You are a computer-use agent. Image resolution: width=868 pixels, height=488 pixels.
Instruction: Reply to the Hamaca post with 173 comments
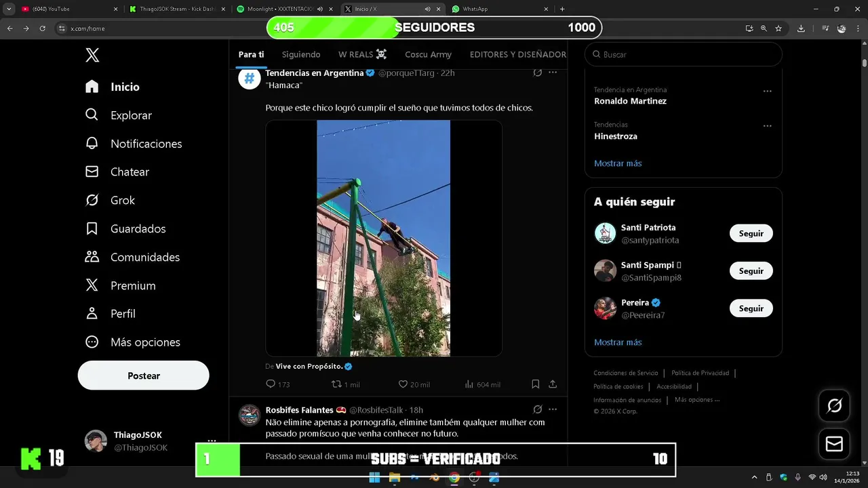tap(278, 384)
